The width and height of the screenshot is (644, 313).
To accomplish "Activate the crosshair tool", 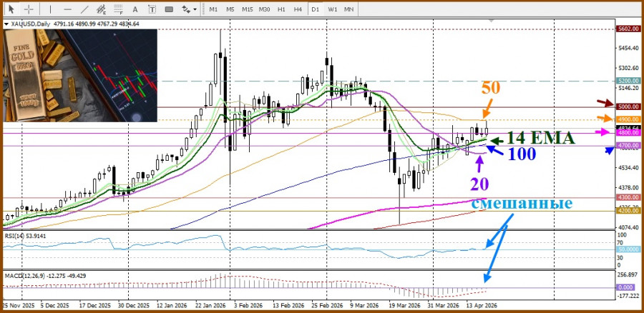I will coord(28,9).
